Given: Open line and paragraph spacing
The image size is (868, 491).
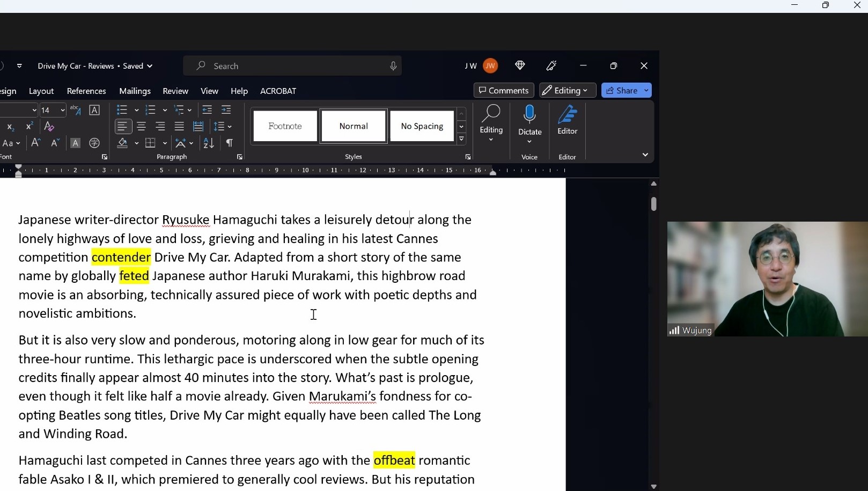Looking at the screenshot, I should pos(223,127).
